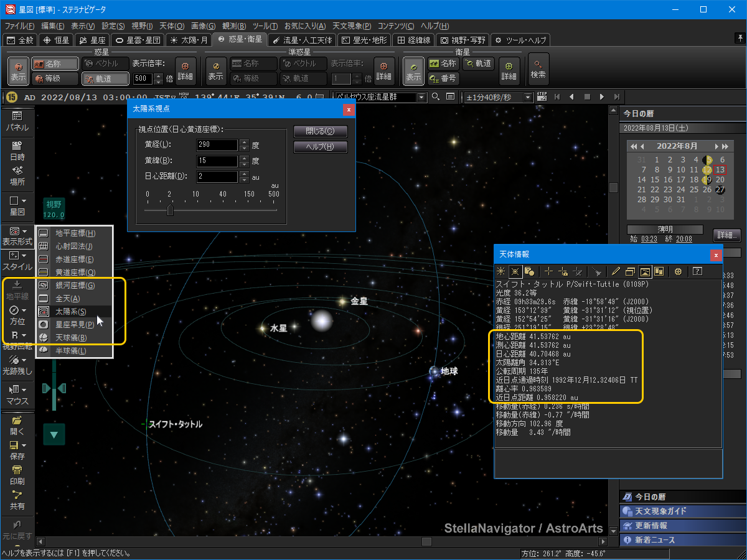Screen dimensions: 747x560
Task: Click the crosshair icon in 天体情報 toolbar
Action: (548, 271)
